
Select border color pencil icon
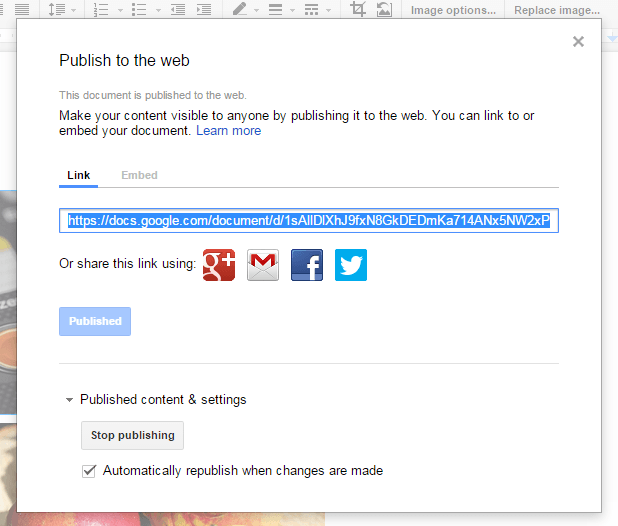click(240, 9)
